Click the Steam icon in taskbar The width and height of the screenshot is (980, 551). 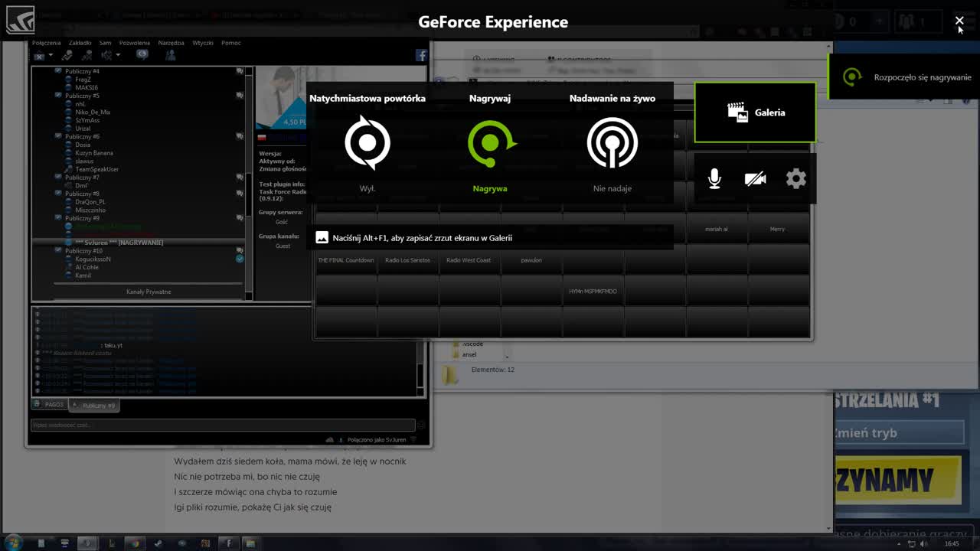coord(158,543)
